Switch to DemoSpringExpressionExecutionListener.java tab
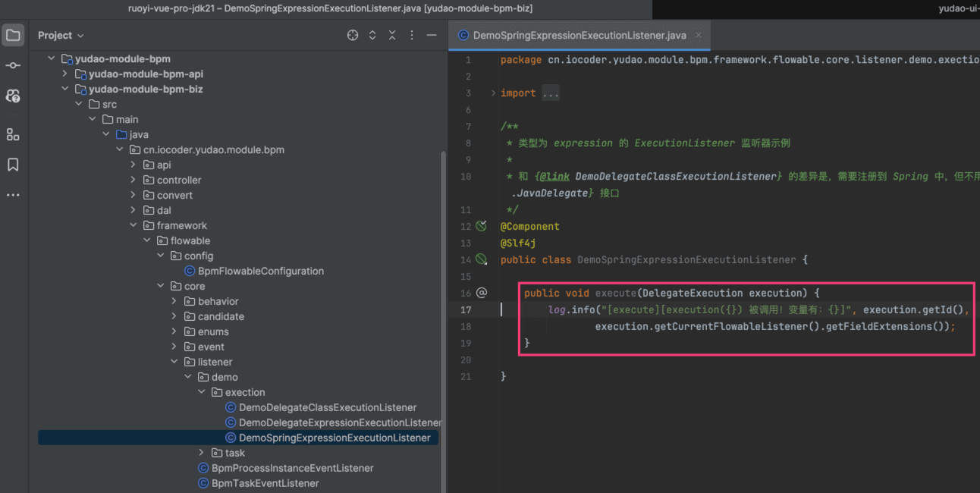The image size is (980, 493). (579, 36)
